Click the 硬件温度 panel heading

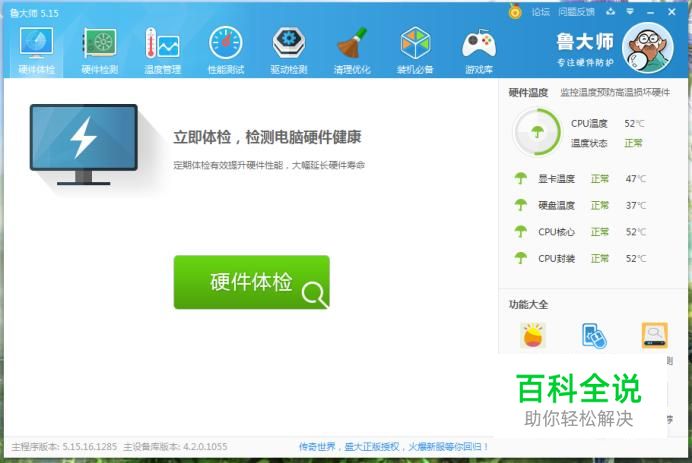[x=528, y=92]
